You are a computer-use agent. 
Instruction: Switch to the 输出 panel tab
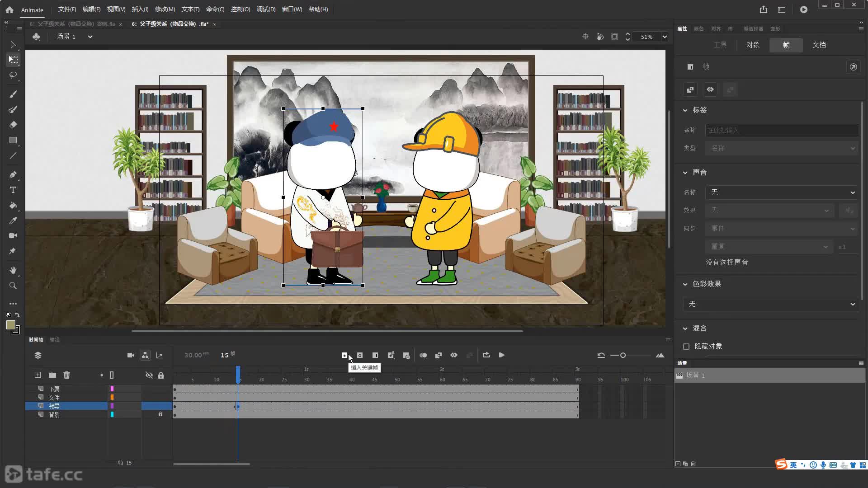pyautogui.click(x=55, y=339)
